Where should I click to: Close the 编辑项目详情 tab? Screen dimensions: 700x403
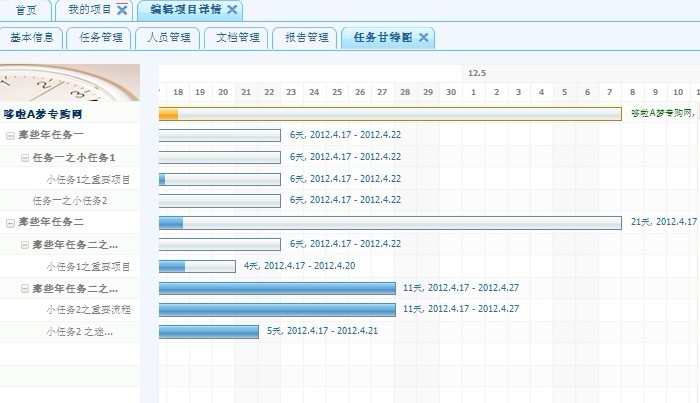[232, 10]
